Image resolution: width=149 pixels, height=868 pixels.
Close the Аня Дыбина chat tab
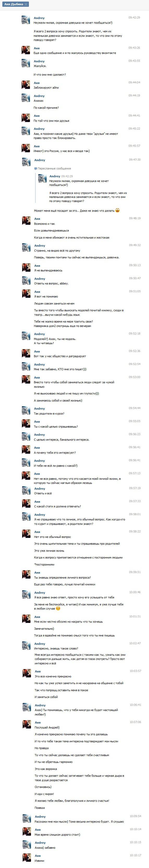(26, 4)
